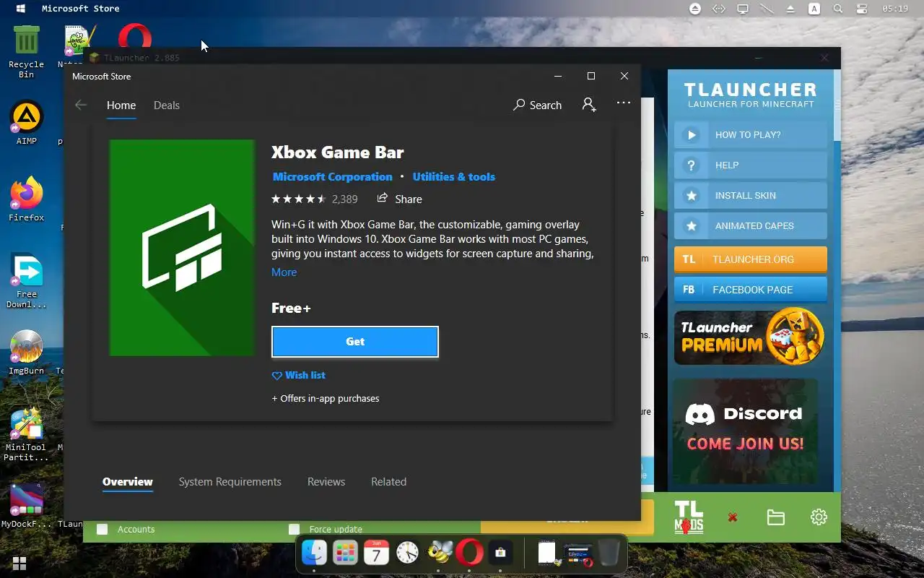924x578 pixels.
Task: Open Free Download Manager desktop shortcut
Action: (x=27, y=281)
